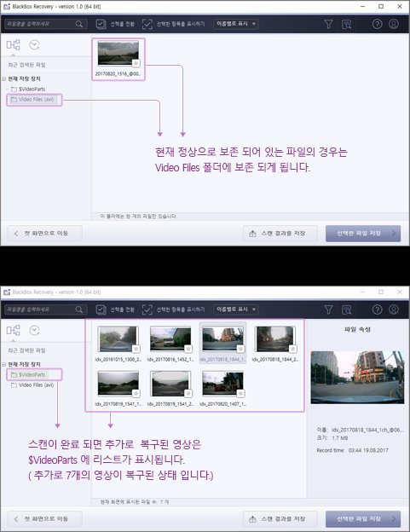Select the $VideoParts folder in the one-file window tree

[x=28, y=90]
